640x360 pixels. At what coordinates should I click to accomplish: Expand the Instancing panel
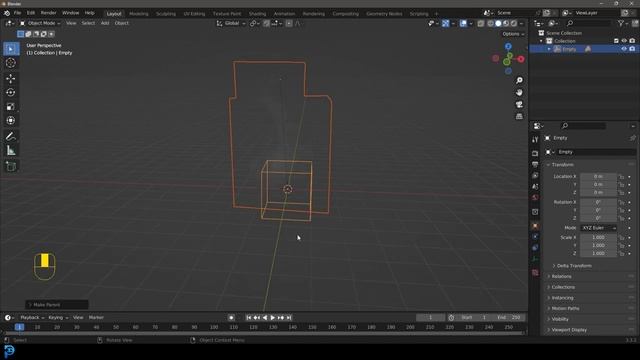coord(562,298)
